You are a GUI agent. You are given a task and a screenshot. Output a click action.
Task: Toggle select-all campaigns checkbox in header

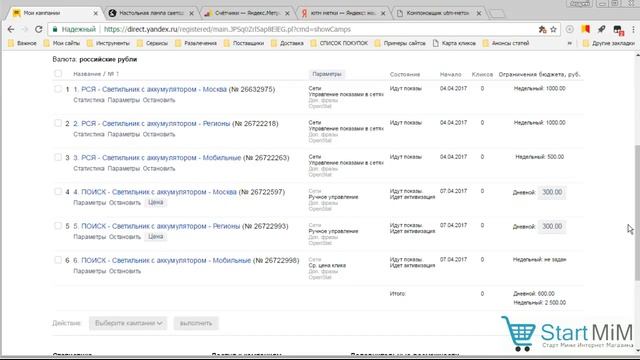[x=58, y=74]
